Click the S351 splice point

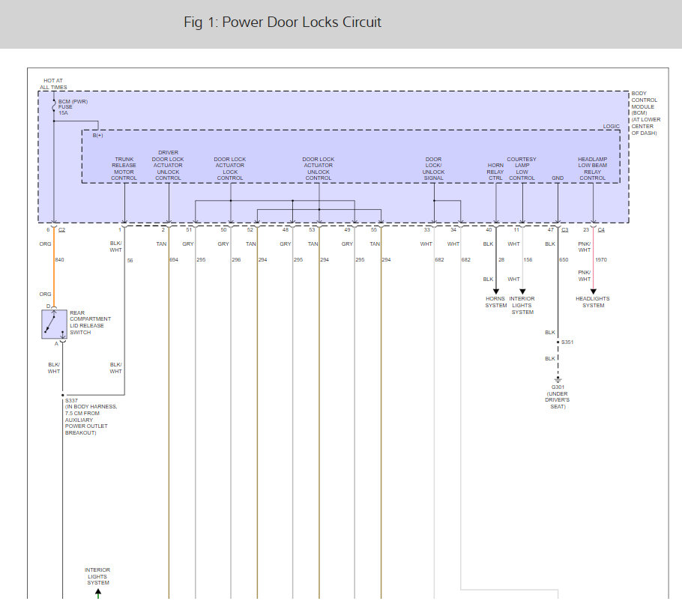coord(558,342)
